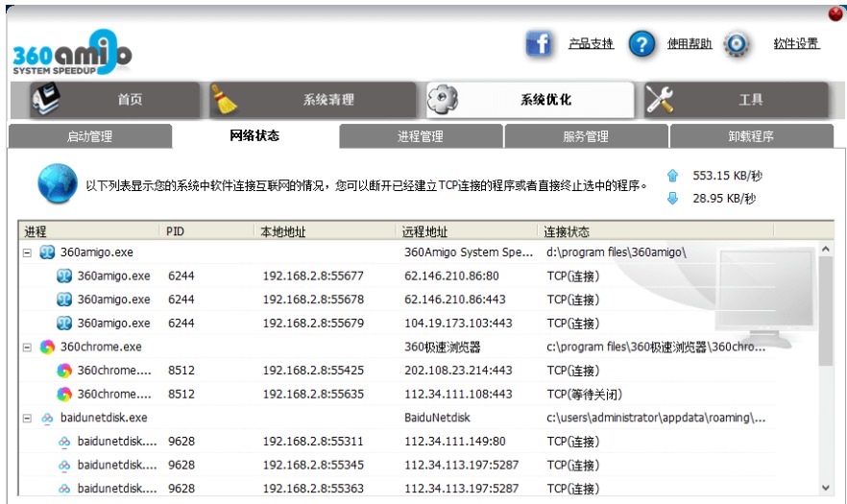Open the 首页 main tab
The width and height of the screenshot is (847, 504).
pos(114,100)
